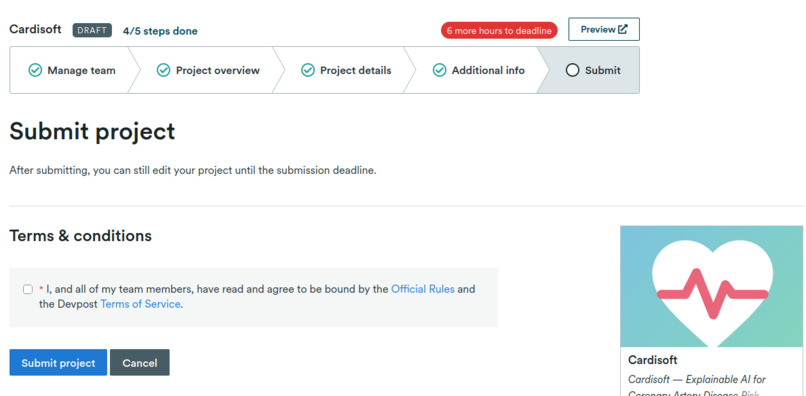806x396 pixels.
Task: Click the Project overview checkmark icon
Action: tap(163, 70)
